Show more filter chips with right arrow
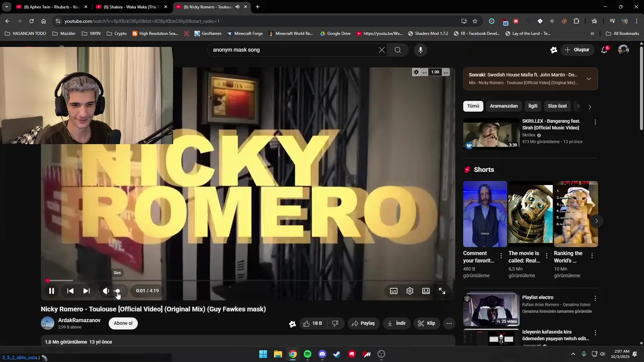The height and width of the screenshot is (362, 644). 590,107
